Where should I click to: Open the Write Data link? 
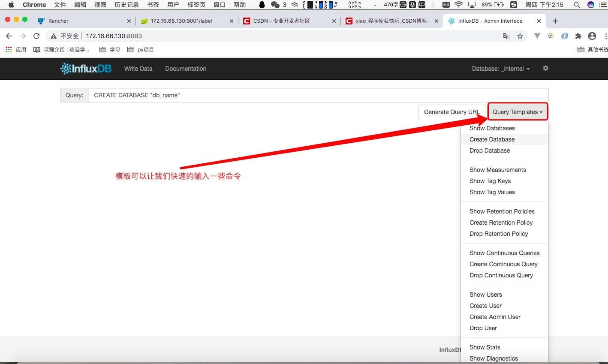138,69
